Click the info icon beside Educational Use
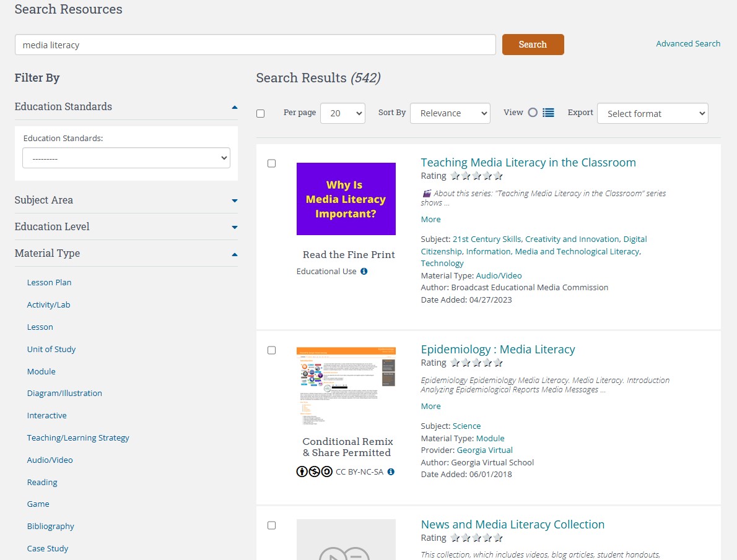 click(364, 271)
